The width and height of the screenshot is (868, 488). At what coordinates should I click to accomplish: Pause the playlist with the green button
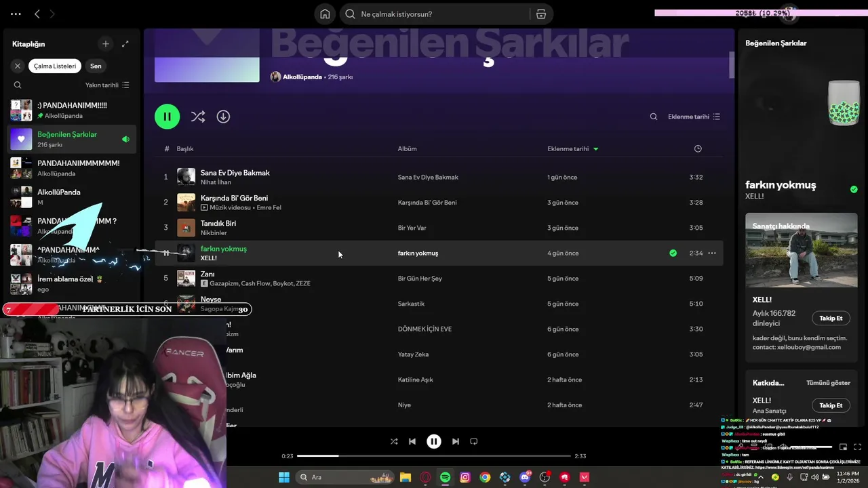pos(167,117)
